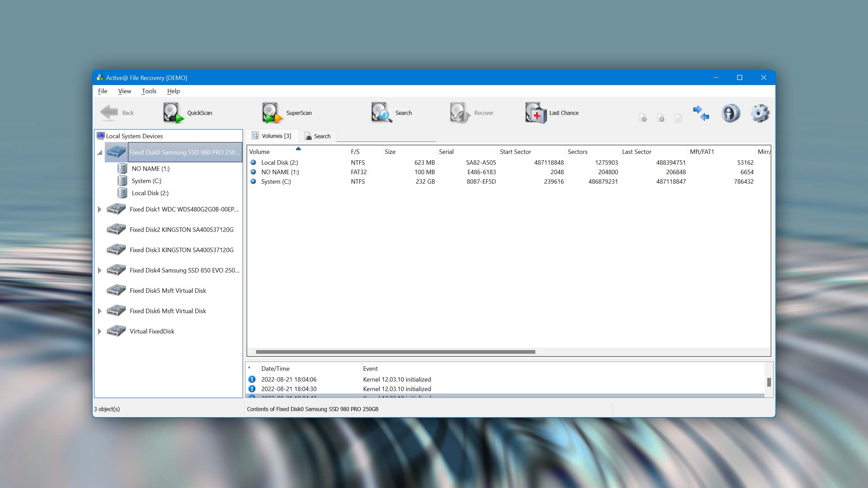Click Date/Time log column header

(310, 368)
